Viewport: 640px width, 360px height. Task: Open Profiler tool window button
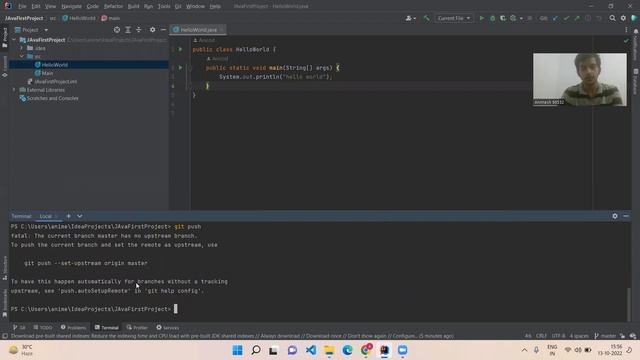137,327
